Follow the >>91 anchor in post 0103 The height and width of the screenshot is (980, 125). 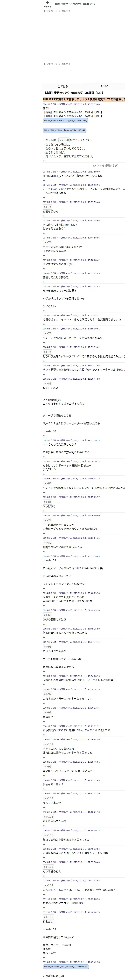click(48, 767)
